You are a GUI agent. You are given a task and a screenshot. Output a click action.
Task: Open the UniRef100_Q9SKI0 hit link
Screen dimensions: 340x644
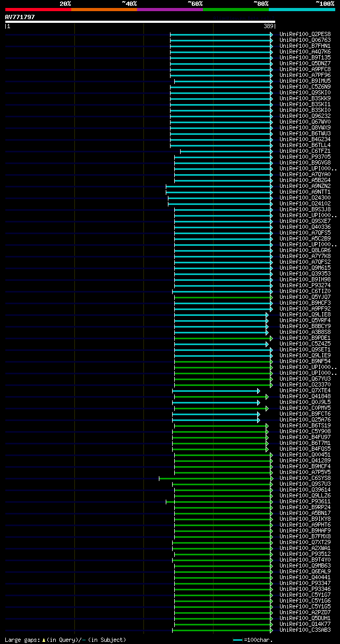[x=305, y=93]
